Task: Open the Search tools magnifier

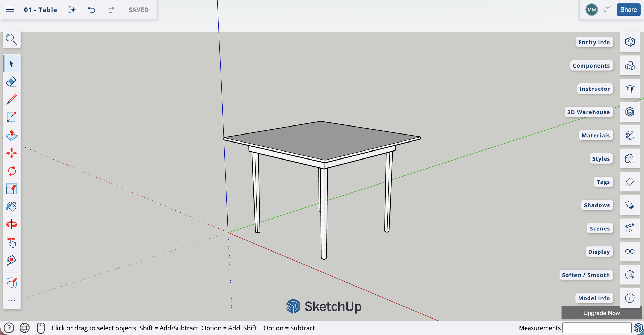Action: pos(11,39)
